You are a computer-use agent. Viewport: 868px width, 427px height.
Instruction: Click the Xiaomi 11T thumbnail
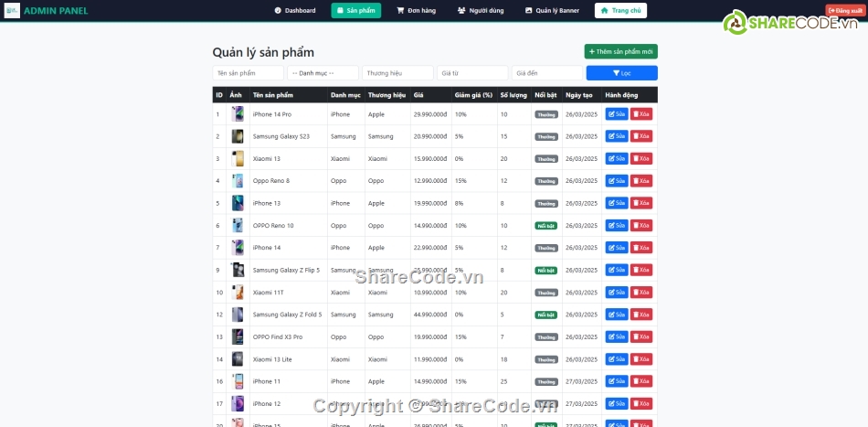point(238,293)
